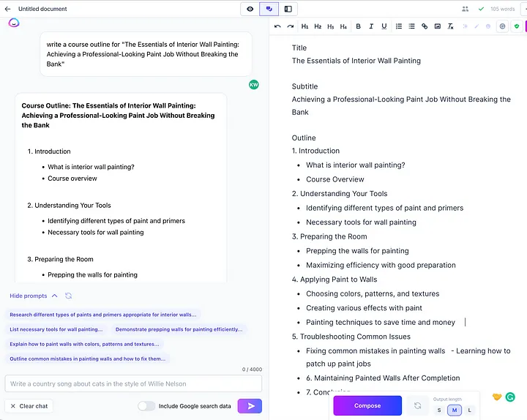Redo the last edit

click(x=291, y=26)
